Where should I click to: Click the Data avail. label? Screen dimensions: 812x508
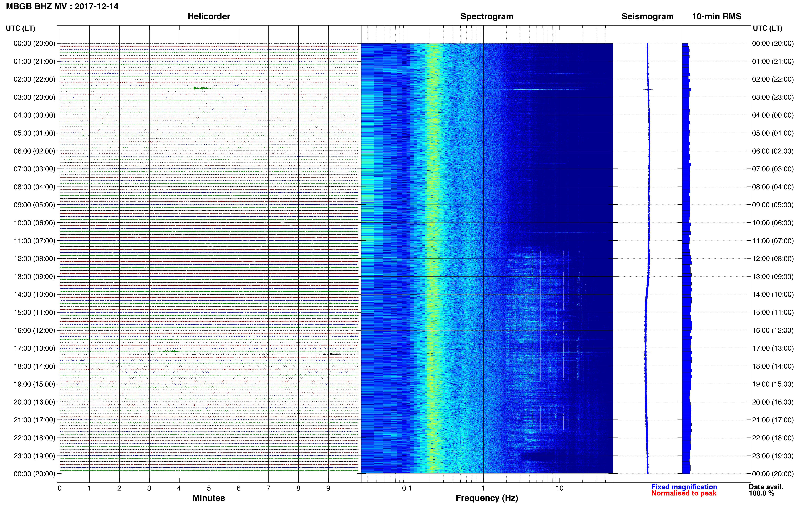[x=766, y=487]
